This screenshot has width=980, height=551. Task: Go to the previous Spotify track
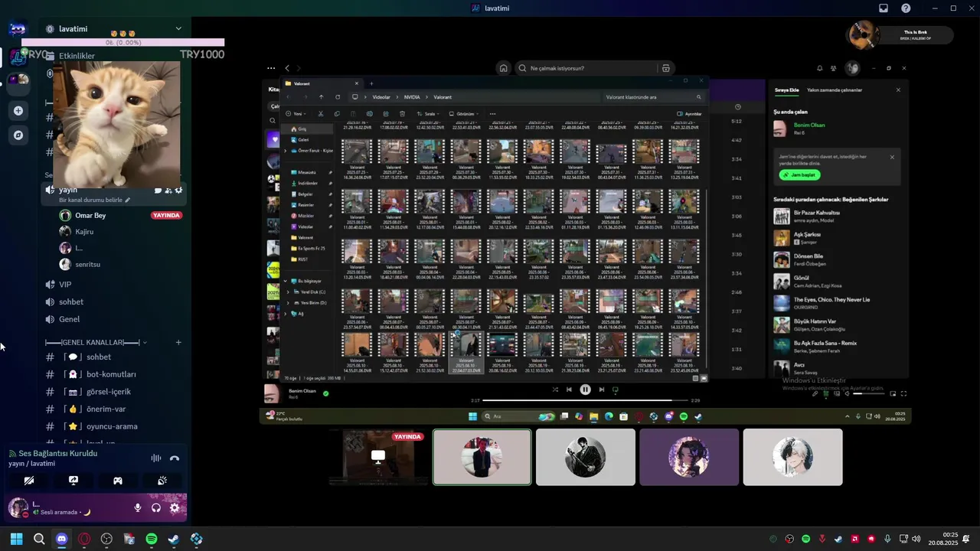click(x=569, y=390)
